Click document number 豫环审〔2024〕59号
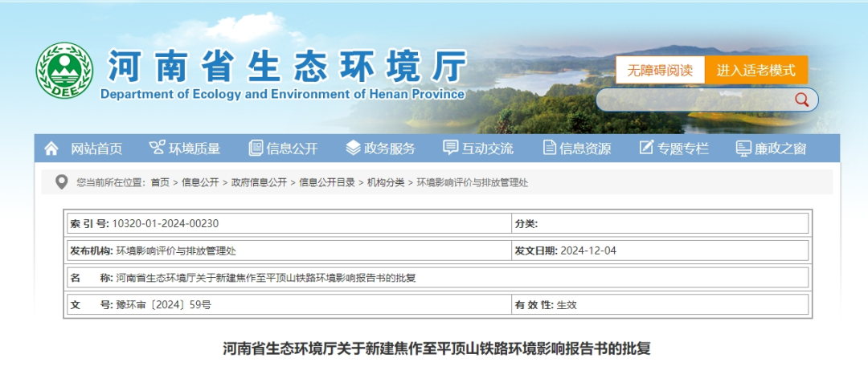Image resolution: width=868 pixels, height=391 pixels. tap(163, 305)
